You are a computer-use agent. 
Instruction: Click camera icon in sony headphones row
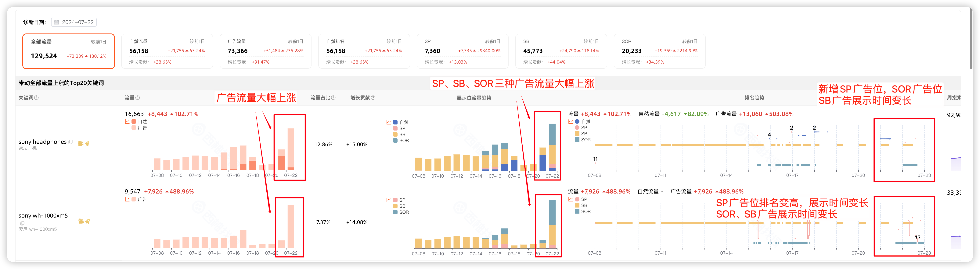point(80,143)
